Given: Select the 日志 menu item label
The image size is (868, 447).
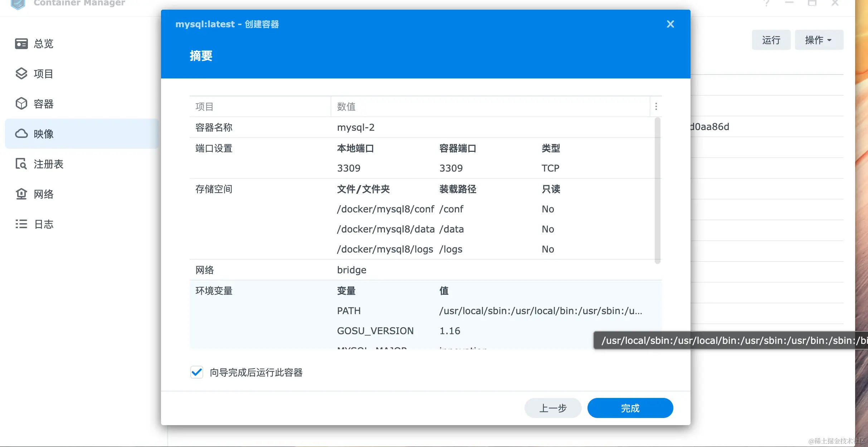Looking at the screenshot, I should tap(44, 224).
